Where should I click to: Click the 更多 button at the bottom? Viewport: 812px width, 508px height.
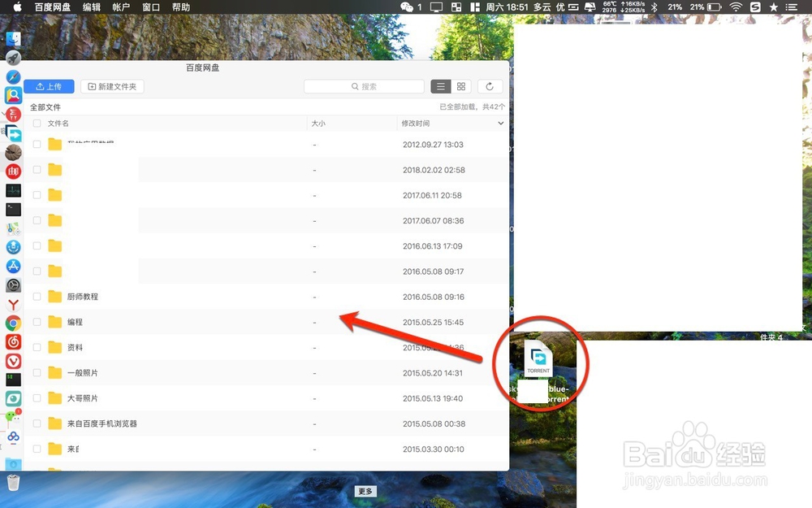pos(365,491)
